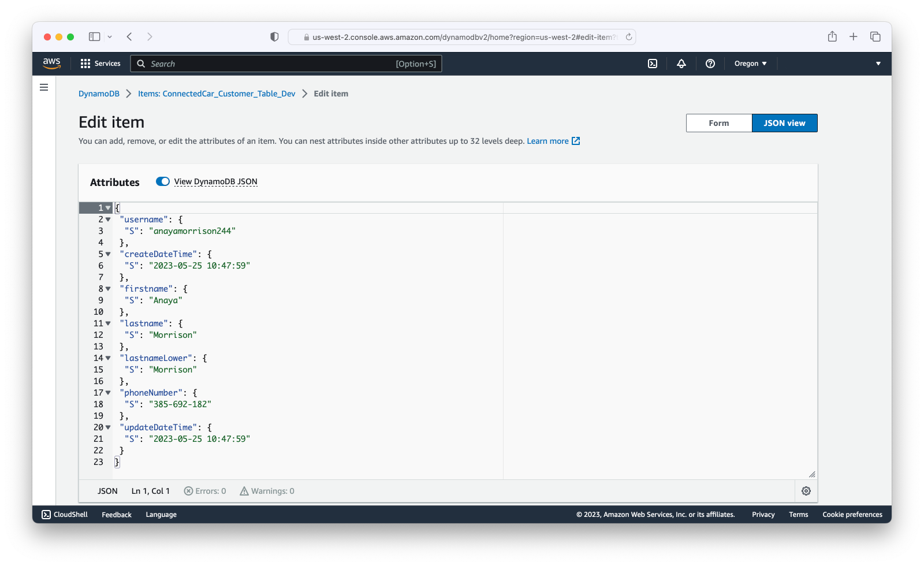This screenshot has width=924, height=566.
Task: Open the Terms footer link
Action: (799, 515)
